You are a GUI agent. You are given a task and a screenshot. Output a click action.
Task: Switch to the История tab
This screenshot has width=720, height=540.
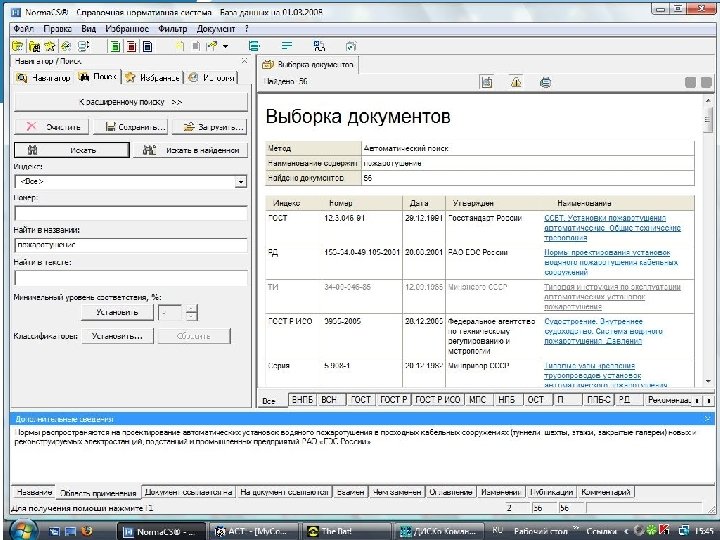212,78
